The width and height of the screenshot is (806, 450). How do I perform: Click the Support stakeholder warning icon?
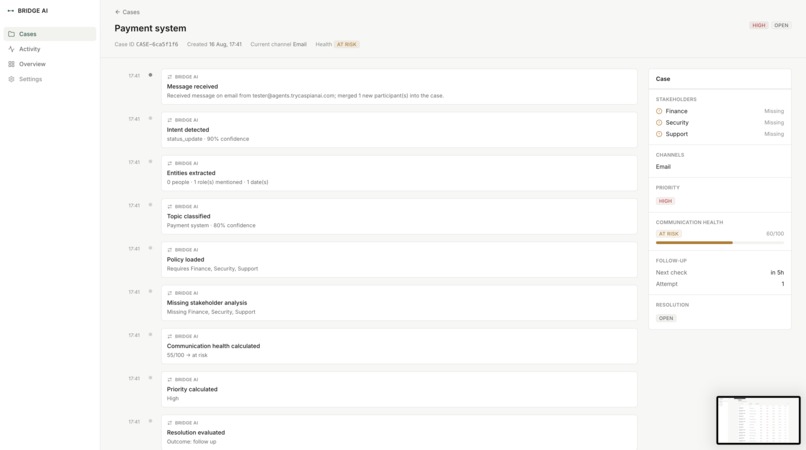[x=659, y=134]
